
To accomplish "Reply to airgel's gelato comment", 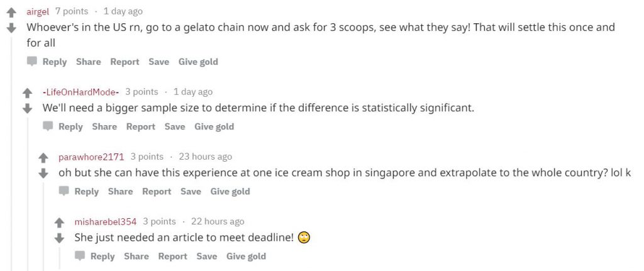I will (x=55, y=62).
